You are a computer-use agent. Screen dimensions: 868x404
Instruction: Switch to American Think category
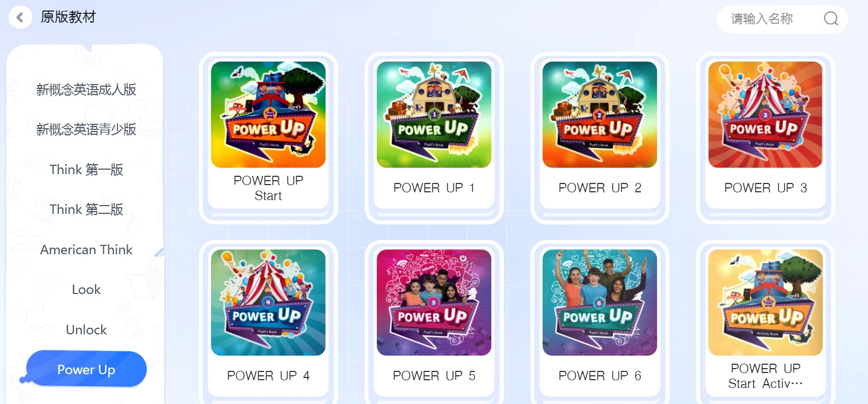click(86, 250)
